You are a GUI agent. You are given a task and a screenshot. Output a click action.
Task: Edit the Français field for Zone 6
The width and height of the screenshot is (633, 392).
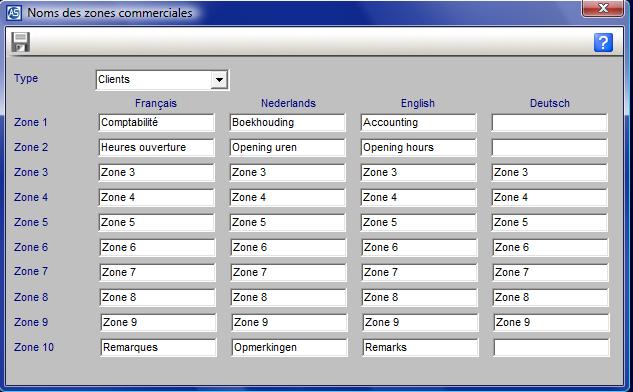coord(157,247)
